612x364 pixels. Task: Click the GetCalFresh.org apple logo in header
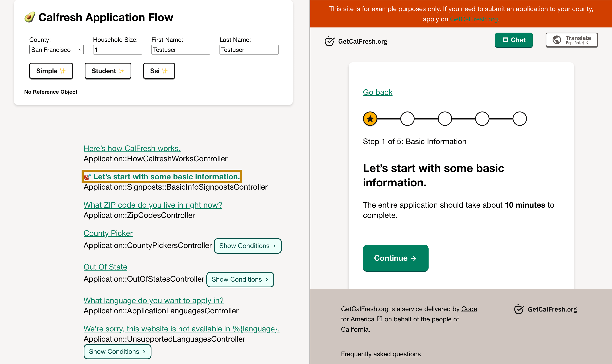click(x=329, y=41)
